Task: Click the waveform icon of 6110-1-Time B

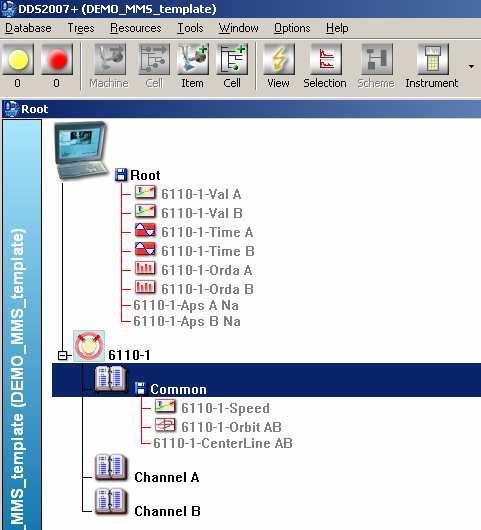Action: tap(145, 249)
